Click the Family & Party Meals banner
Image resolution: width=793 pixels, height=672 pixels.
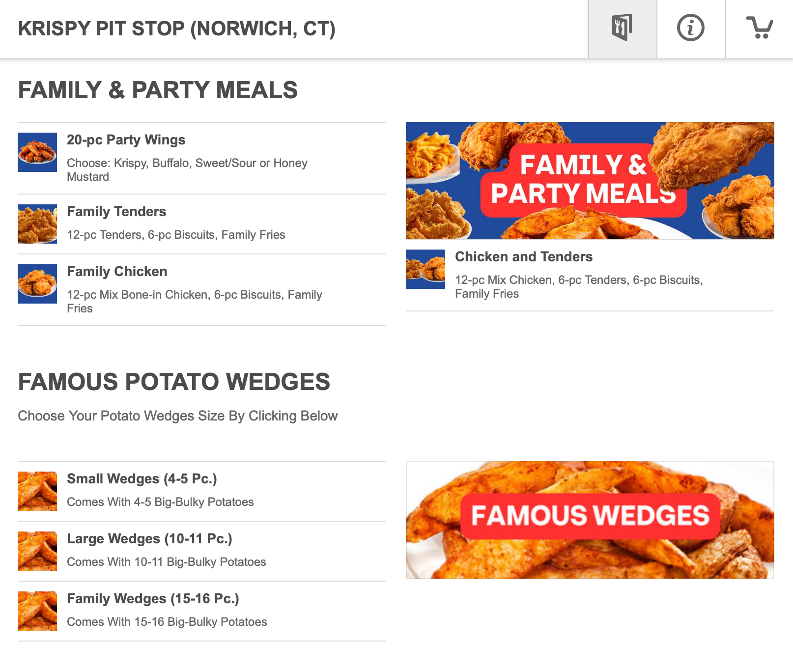[x=590, y=180]
